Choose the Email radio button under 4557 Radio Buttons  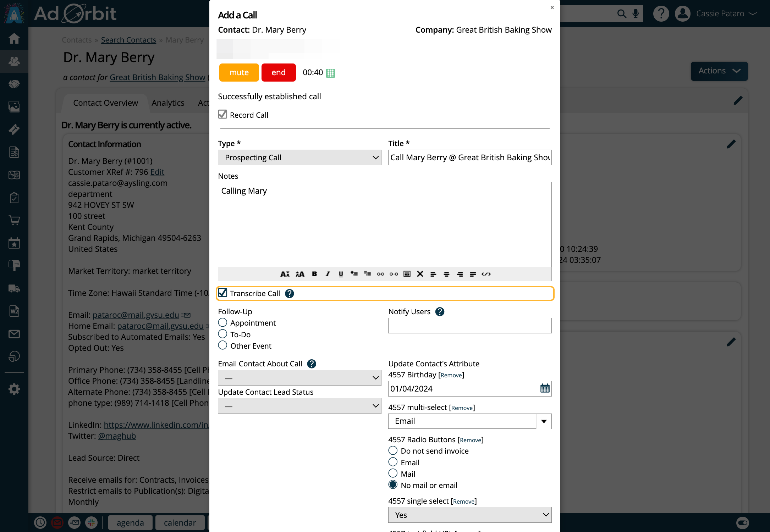click(x=393, y=462)
